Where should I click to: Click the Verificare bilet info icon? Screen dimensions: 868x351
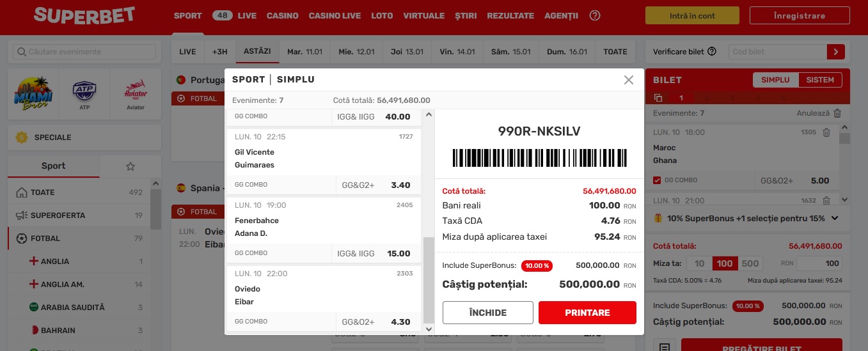tap(712, 52)
